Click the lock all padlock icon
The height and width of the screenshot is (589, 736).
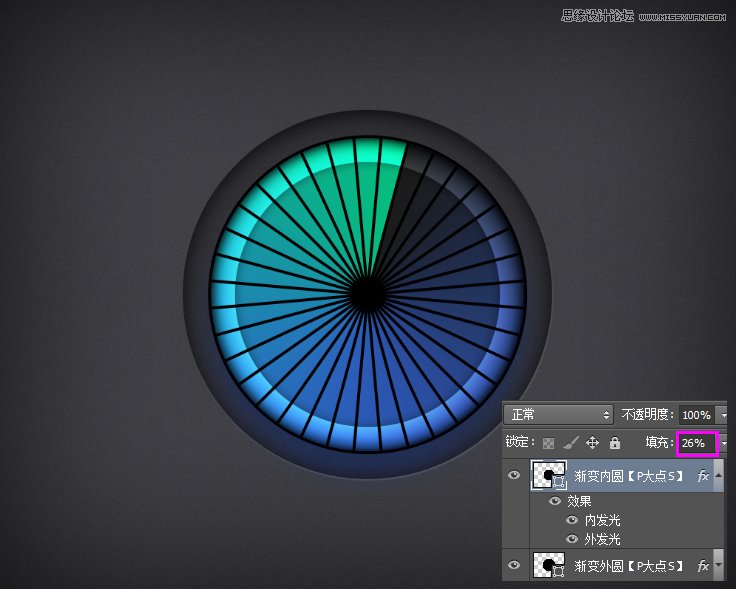pos(614,442)
